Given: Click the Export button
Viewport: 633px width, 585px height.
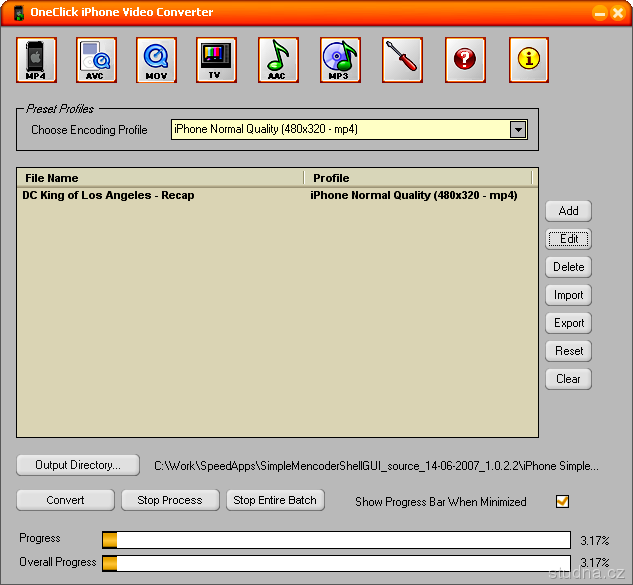Looking at the screenshot, I should click(x=568, y=323).
